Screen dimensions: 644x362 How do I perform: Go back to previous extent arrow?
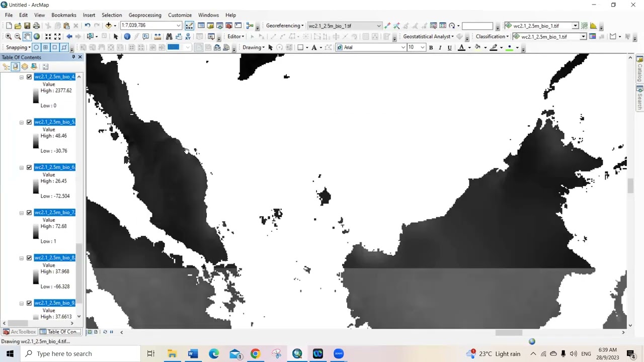click(69, 37)
